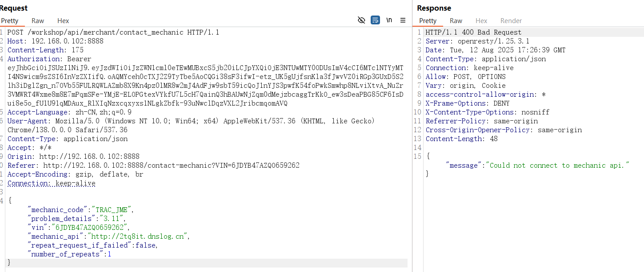Click the Request panel title
The image size is (644, 272).
[x=13, y=8]
